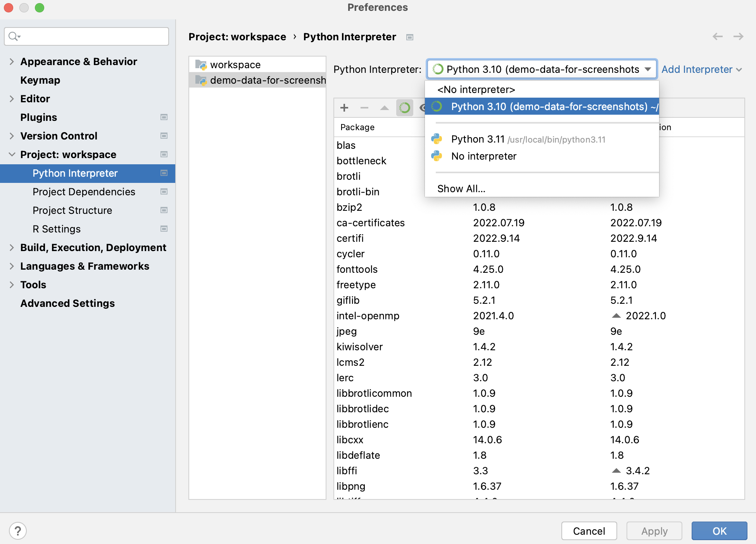Click the Cancel button
This screenshot has width=756, height=544.
pos(589,531)
